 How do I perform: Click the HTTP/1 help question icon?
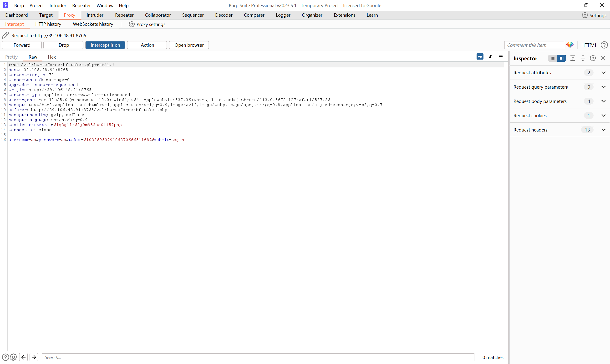604,45
